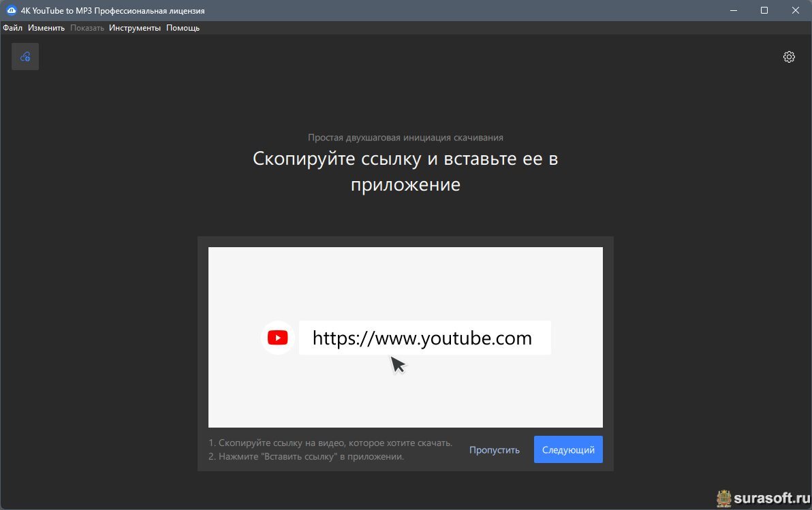Click the tutorial illustration panel
This screenshot has width=812, height=510.
coord(405,337)
